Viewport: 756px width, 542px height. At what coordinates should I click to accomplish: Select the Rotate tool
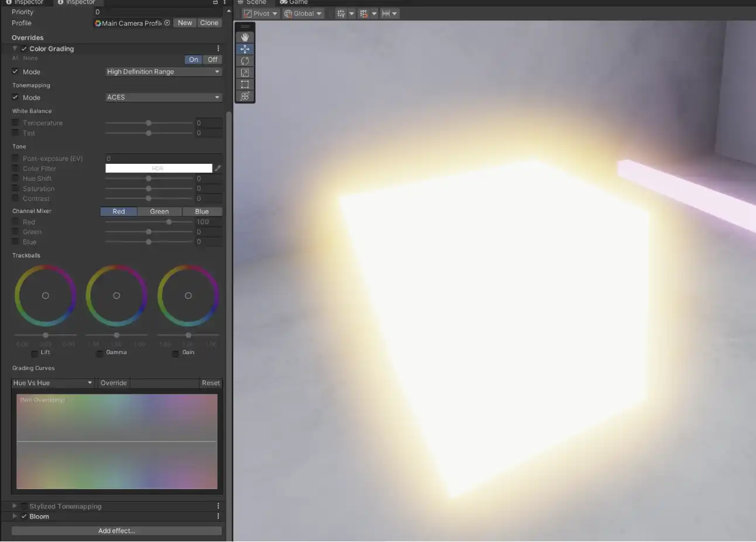coord(245,61)
